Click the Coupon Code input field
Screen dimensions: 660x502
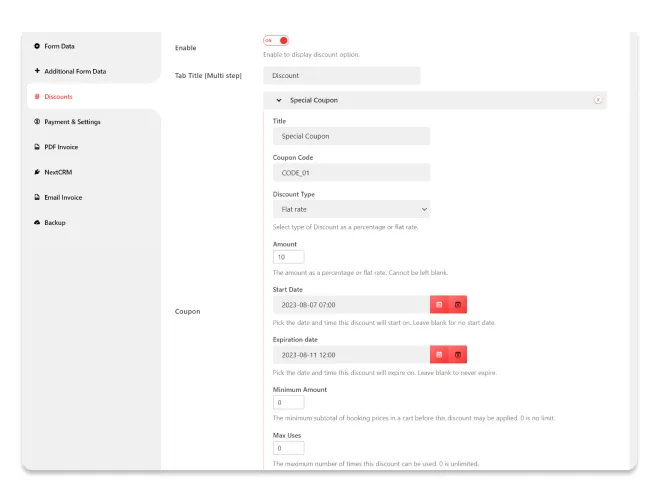click(x=351, y=172)
